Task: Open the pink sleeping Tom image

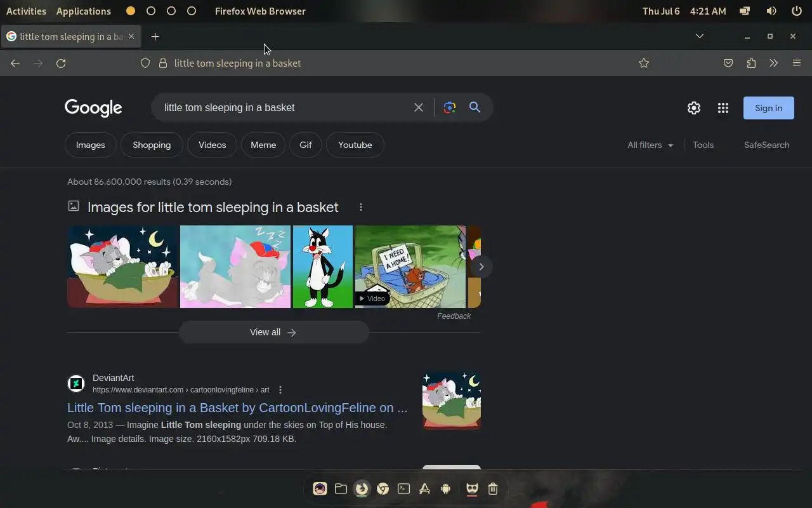Action: coord(235,267)
